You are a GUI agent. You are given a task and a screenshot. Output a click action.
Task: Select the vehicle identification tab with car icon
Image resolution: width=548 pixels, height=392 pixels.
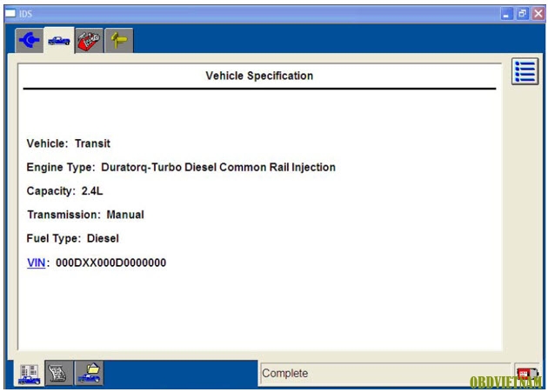click(x=59, y=41)
